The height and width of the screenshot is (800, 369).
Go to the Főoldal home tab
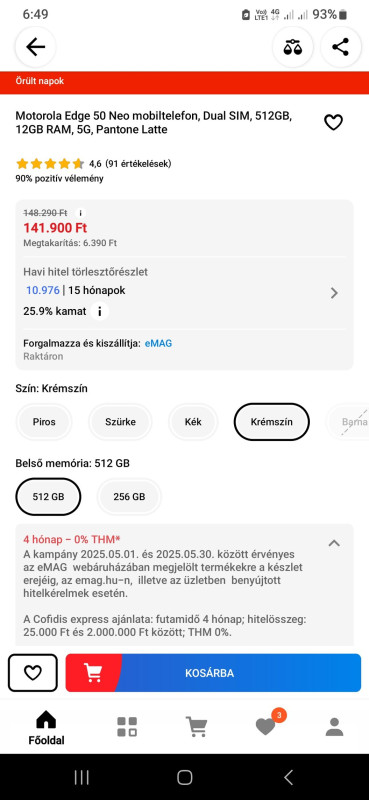(x=46, y=728)
